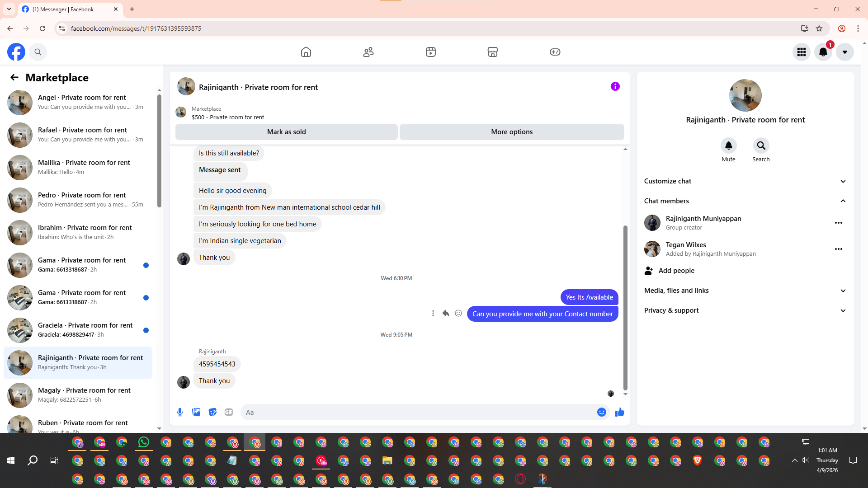Screen dimensions: 868x488
Task: Open the emoji picker in message box
Action: pos(601,412)
